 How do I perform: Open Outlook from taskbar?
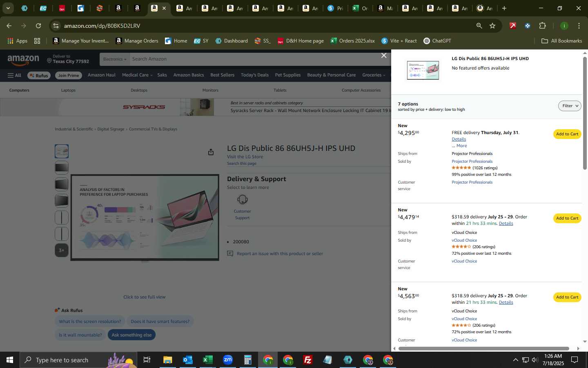187,360
